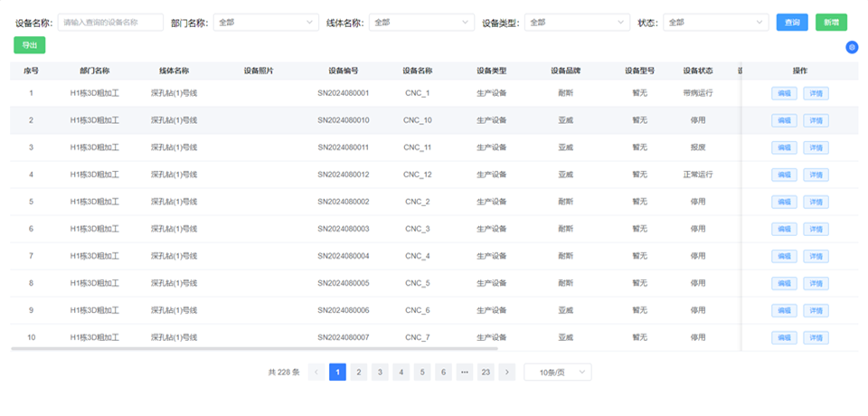This screenshot has width=868, height=416.
Task: View details of CNC_5
Action: click(x=816, y=284)
